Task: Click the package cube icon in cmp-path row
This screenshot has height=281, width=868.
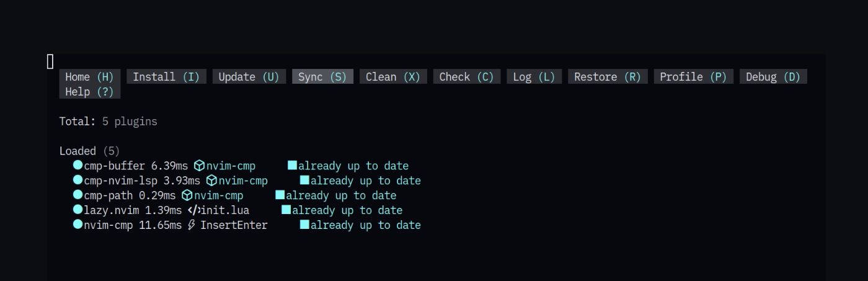Action: [x=187, y=195]
